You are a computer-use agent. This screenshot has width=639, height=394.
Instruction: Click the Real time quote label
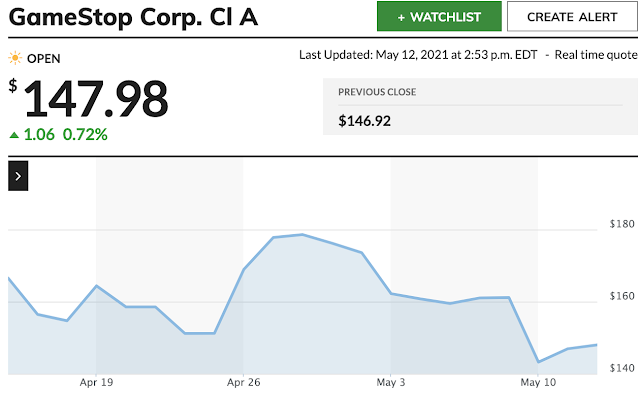tap(596, 55)
